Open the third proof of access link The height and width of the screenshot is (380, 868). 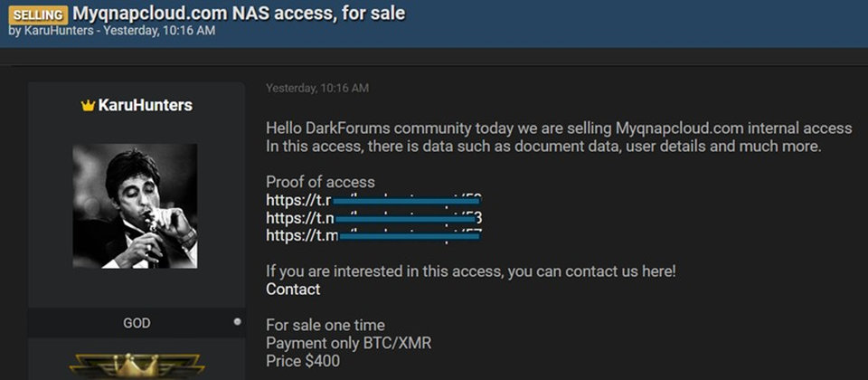coord(373,236)
